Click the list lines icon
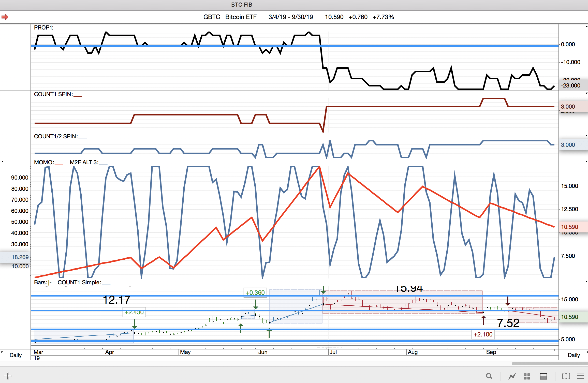 pos(580,376)
